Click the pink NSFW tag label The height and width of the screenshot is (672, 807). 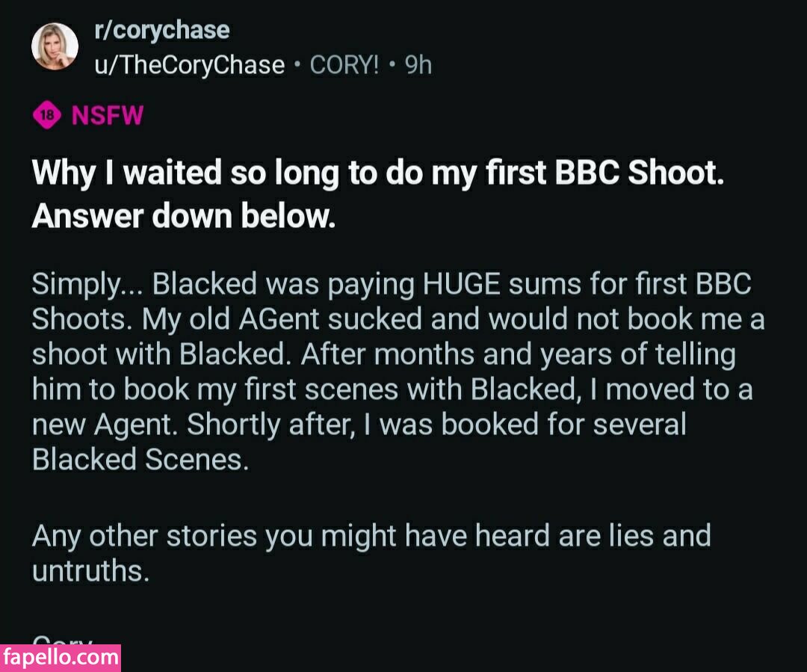(107, 115)
